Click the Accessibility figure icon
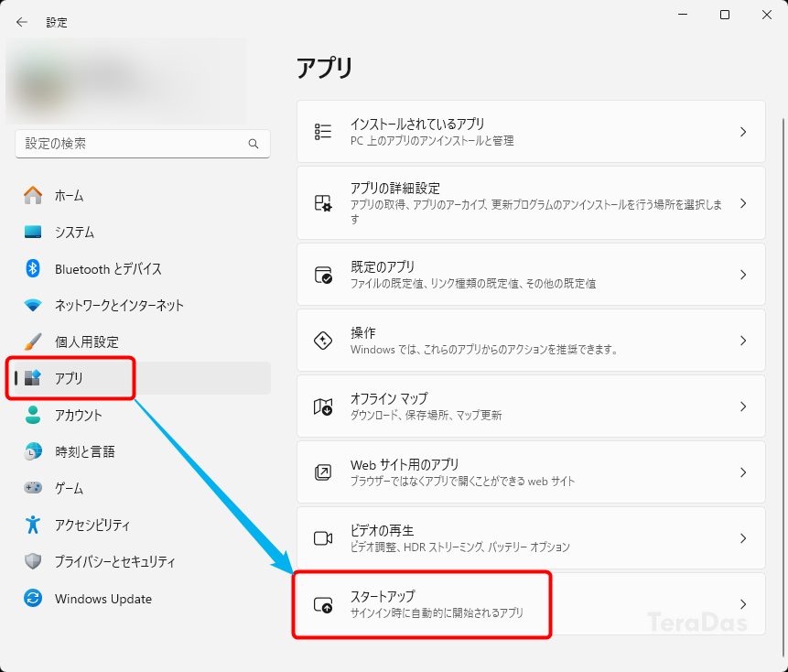The width and height of the screenshot is (788, 672). tap(33, 525)
